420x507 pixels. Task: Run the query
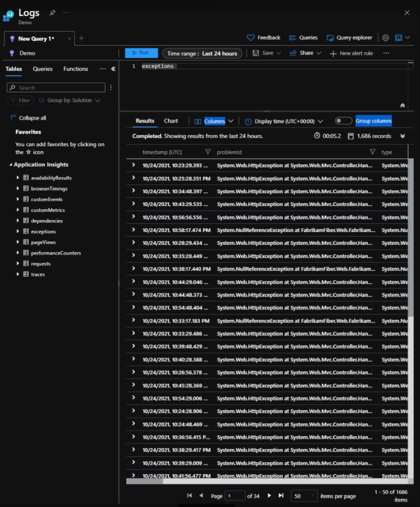pyautogui.click(x=141, y=53)
